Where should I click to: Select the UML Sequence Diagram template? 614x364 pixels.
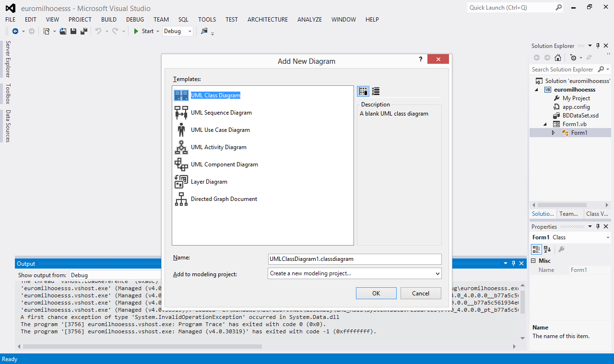(221, 113)
